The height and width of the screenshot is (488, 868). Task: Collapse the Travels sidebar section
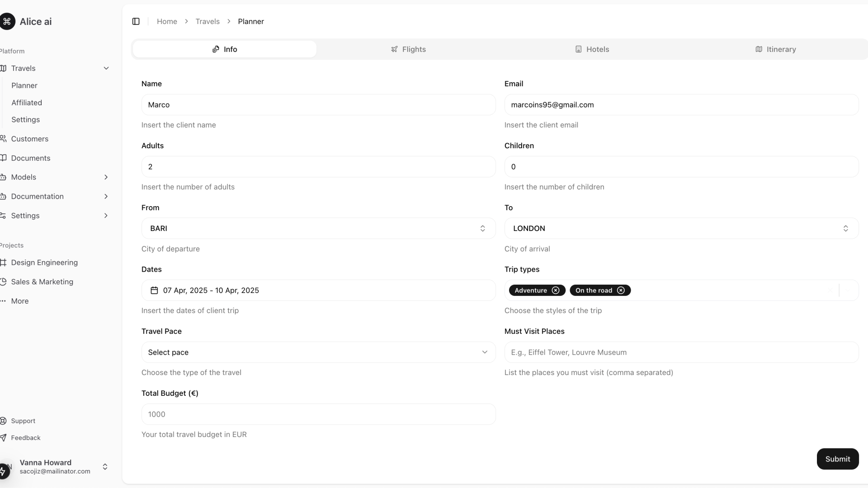click(x=106, y=68)
